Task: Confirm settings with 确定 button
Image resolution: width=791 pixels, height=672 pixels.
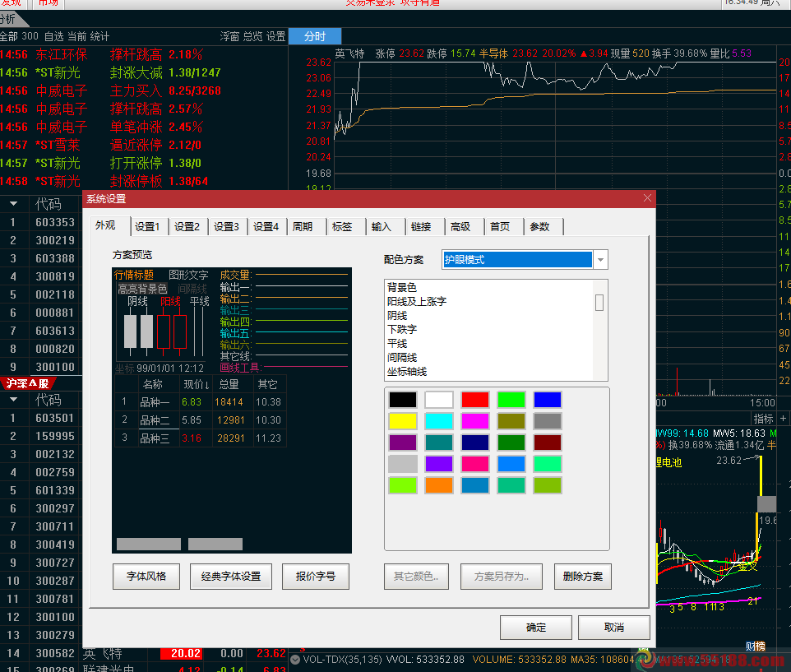Action: [536, 628]
